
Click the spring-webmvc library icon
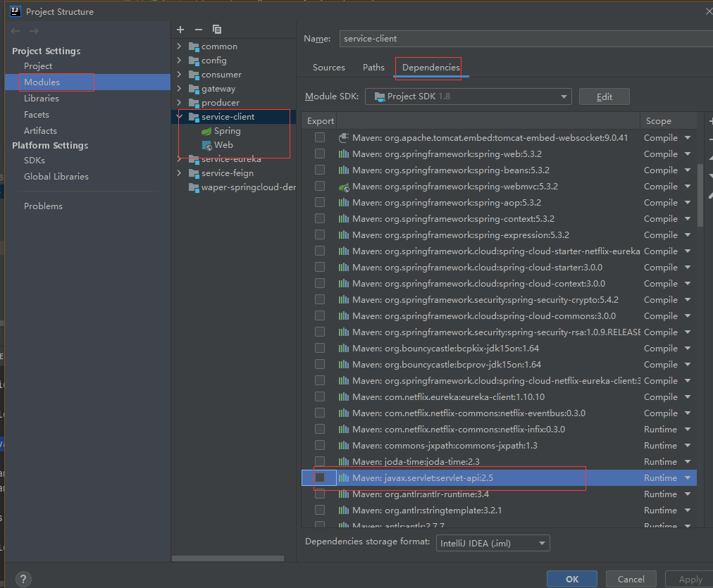[344, 187]
